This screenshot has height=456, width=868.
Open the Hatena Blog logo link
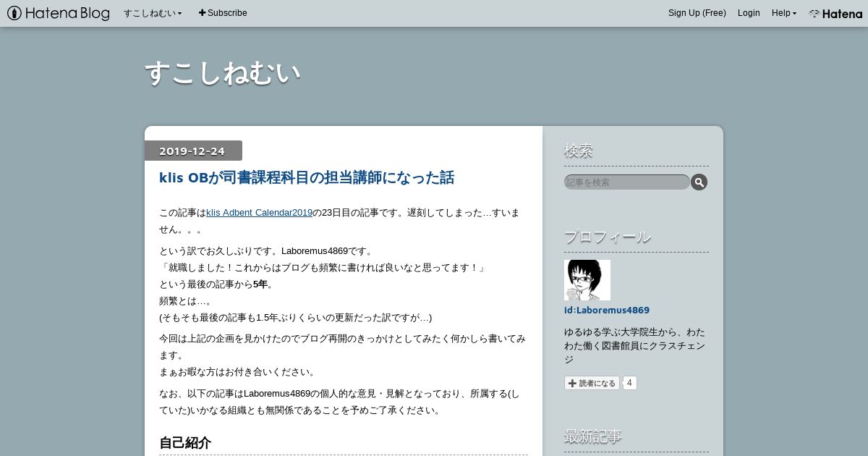pos(59,13)
